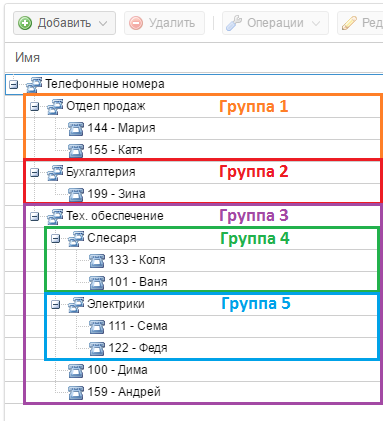Click the Отдел продаж group icon

click(x=55, y=107)
